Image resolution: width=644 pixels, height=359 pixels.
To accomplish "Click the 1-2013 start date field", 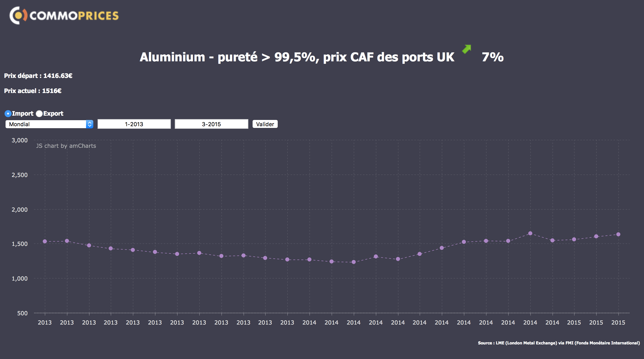I will pos(134,124).
